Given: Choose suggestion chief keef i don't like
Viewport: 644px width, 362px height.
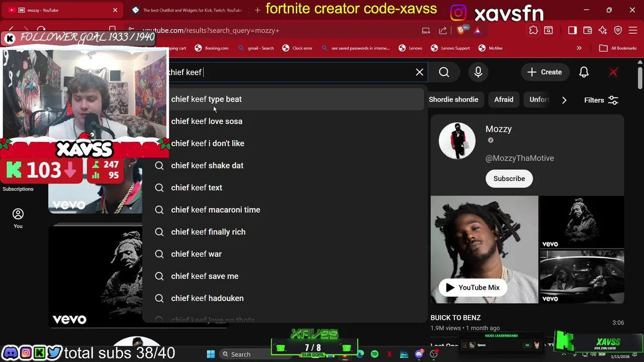Looking at the screenshot, I should [284, 143].
